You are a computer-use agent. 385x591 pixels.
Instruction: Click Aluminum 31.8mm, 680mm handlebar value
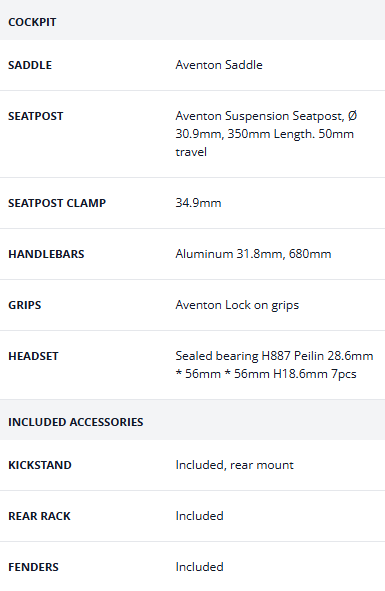(253, 254)
